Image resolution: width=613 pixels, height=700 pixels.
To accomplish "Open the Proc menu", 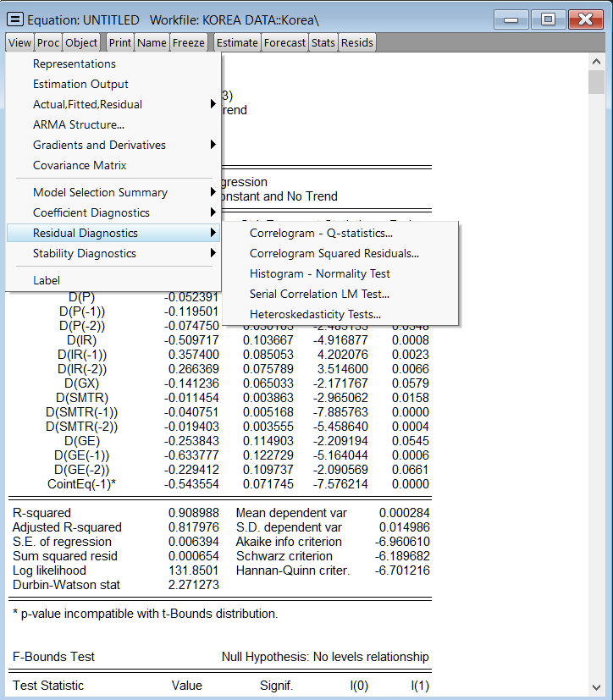I will point(48,42).
